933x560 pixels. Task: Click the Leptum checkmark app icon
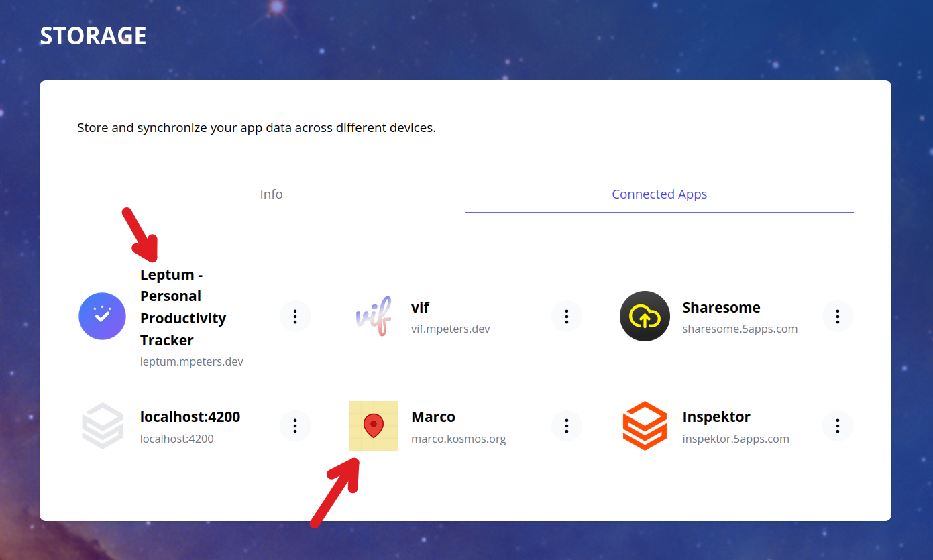(102, 317)
